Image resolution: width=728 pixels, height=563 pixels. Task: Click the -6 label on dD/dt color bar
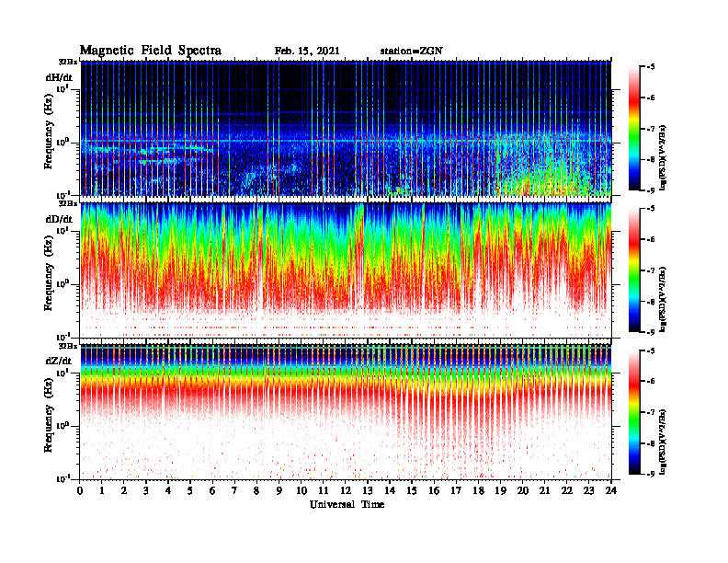click(651, 239)
